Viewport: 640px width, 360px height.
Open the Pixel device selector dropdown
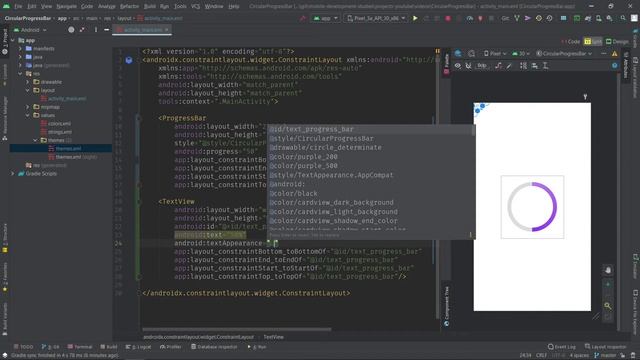coord(376,18)
